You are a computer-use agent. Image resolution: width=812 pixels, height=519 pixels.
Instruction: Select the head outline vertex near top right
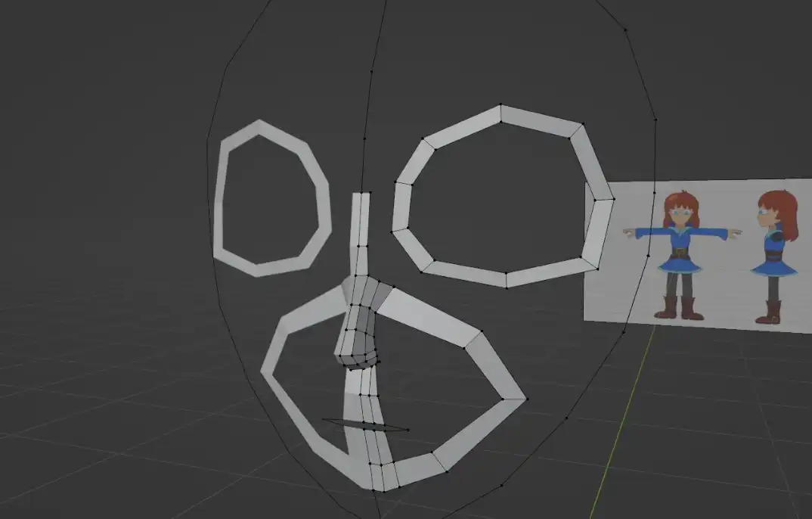[625, 30]
